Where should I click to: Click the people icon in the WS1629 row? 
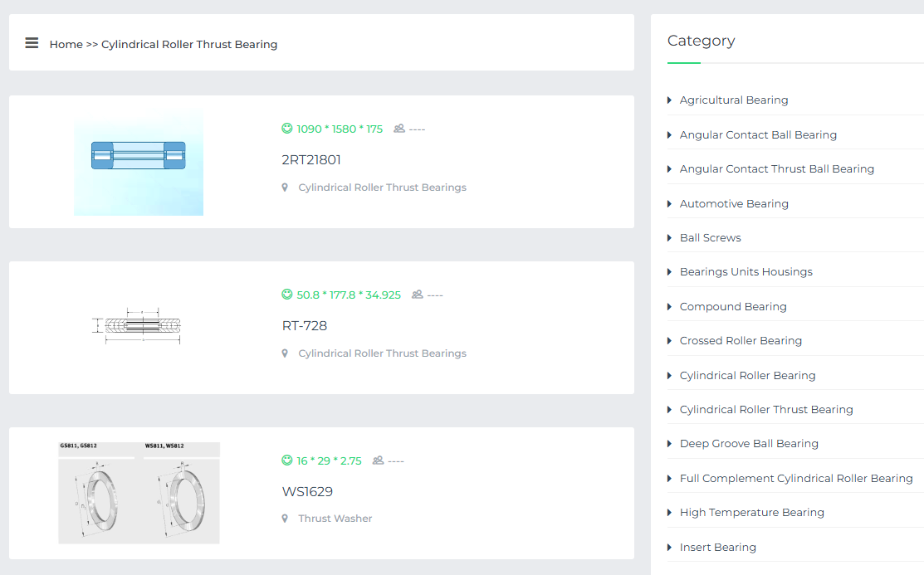pyautogui.click(x=379, y=460)
